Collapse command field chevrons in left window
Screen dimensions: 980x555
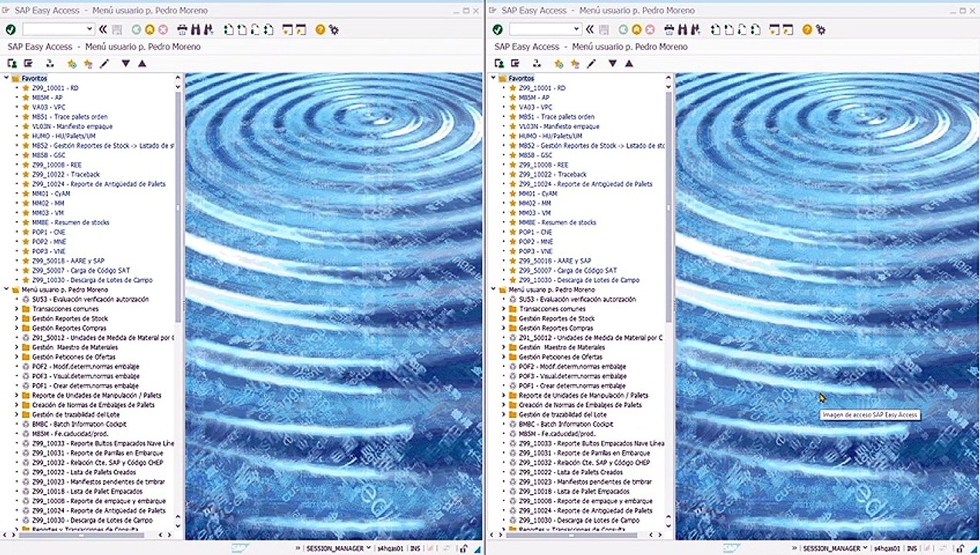click(102, 29)
